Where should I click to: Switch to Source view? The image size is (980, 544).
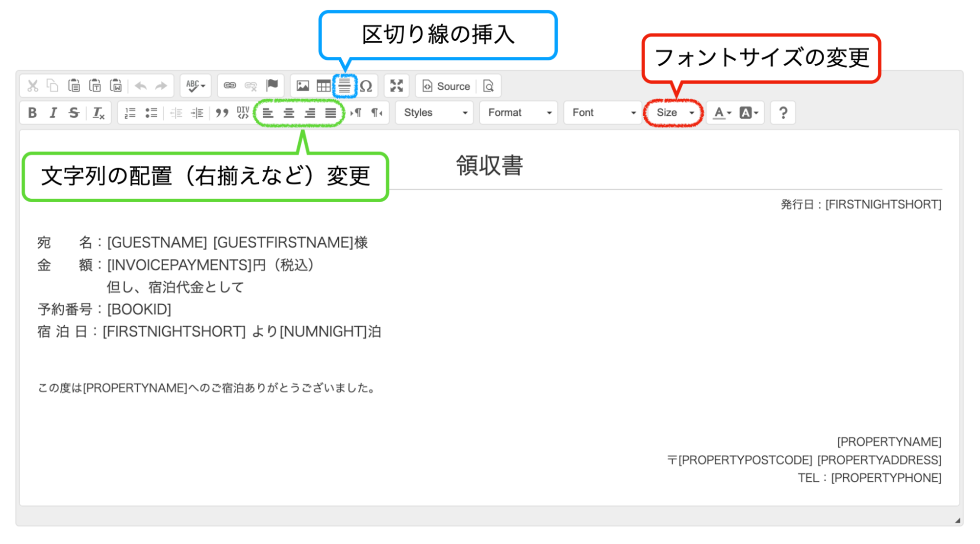point(446,86)
